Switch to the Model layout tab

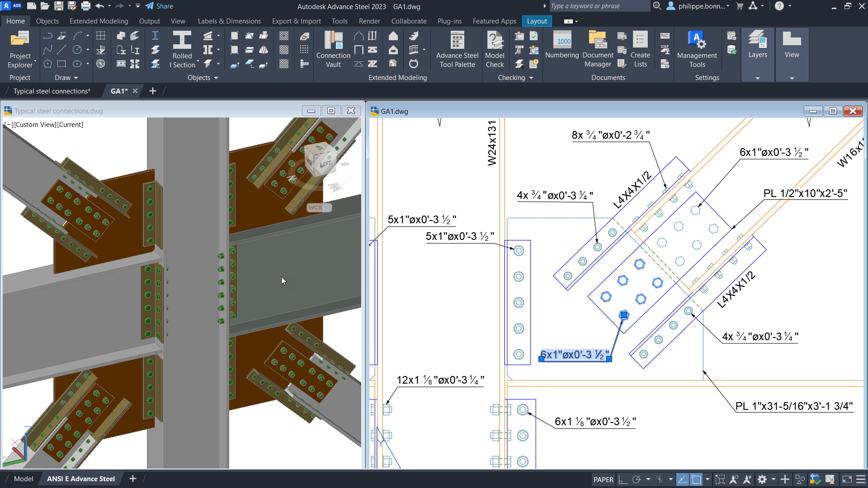24,479
